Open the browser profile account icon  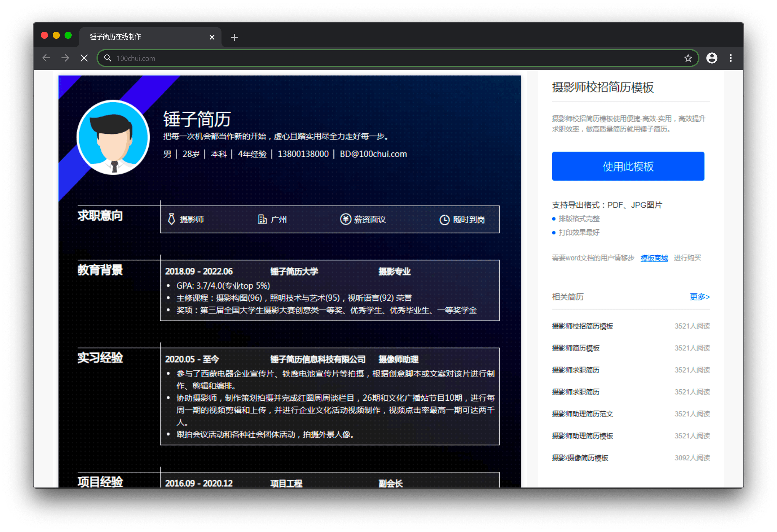[x=712, y=58]
